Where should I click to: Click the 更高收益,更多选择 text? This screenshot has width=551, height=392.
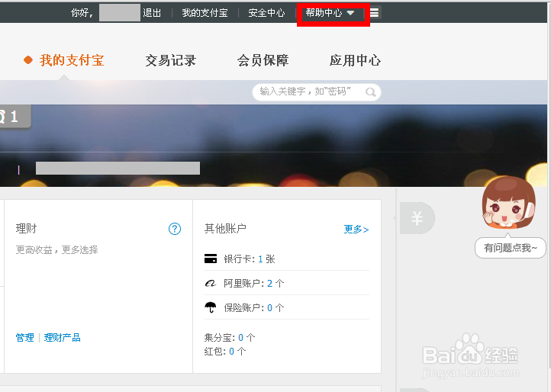click(57, 249)
